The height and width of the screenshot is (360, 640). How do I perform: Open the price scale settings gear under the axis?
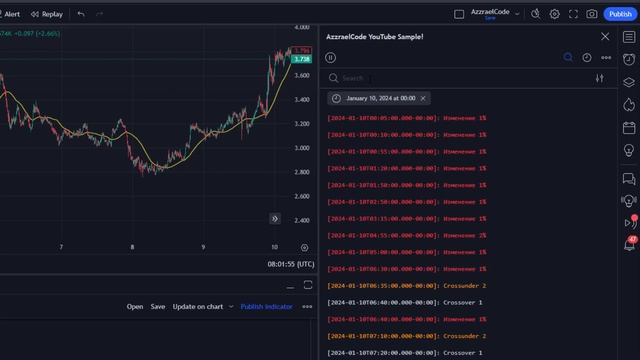(304, 248)
